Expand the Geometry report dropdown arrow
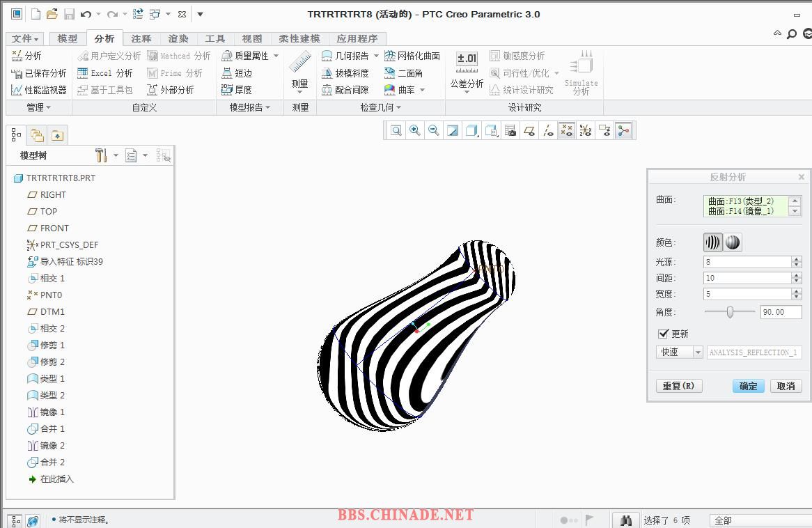The image size is (812, 528). pos(376,56)
